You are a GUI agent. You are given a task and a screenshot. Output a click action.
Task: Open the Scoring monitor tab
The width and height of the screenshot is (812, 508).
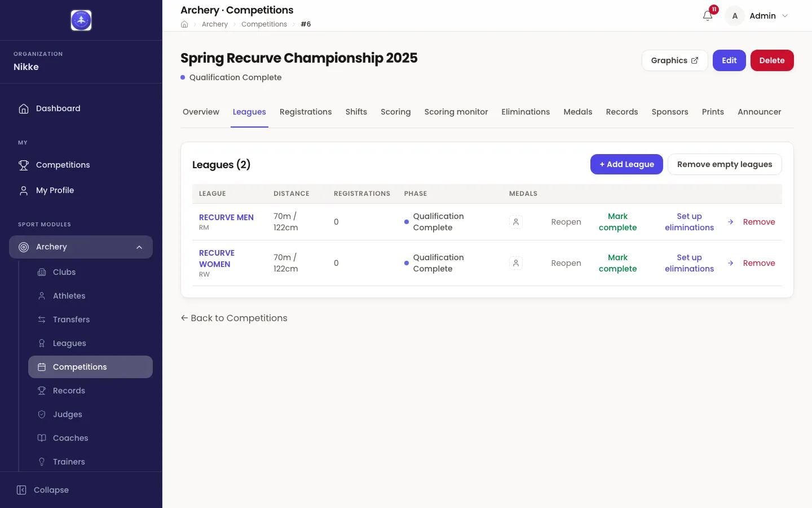point(456,112)
